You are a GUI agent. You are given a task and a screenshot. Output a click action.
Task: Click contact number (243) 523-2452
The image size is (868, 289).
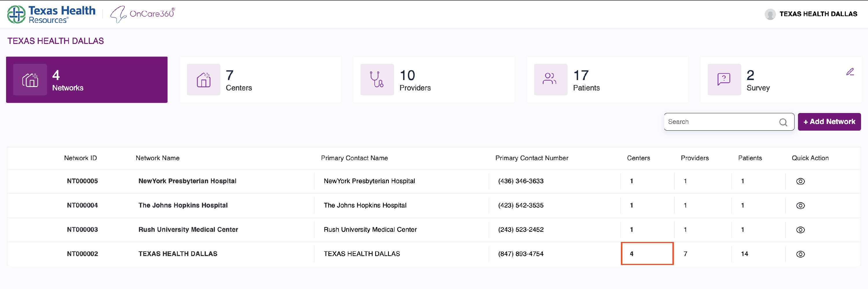(x=521, y=229)
